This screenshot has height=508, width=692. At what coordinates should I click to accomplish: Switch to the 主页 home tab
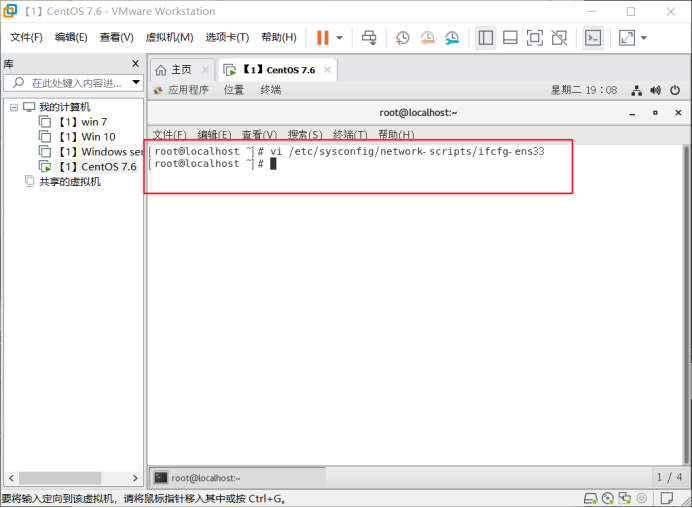(174, 70)
